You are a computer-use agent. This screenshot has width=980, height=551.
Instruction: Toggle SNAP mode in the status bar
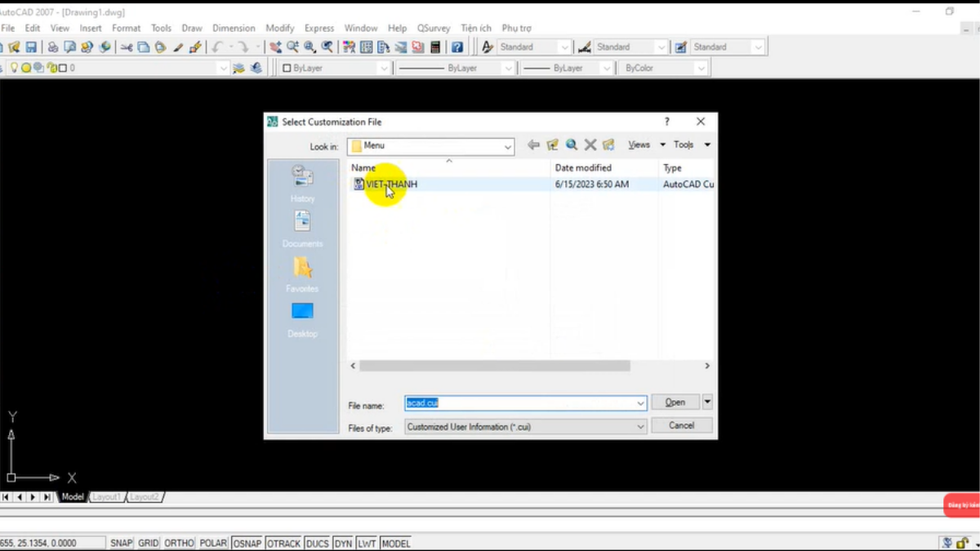point(122,544)
